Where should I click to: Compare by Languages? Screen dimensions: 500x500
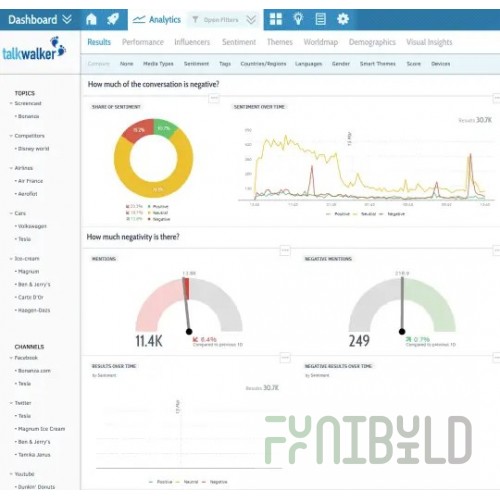coord(308,64)
